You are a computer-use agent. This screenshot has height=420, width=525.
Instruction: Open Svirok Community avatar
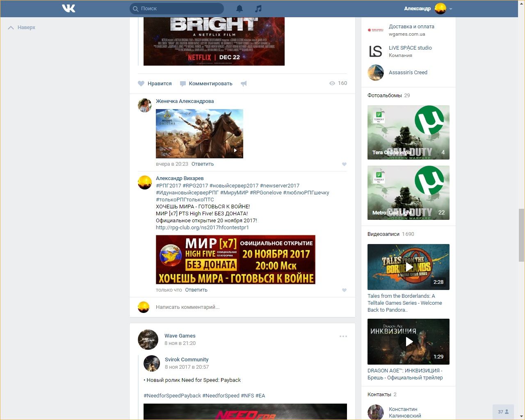click(x=152, y=363)
